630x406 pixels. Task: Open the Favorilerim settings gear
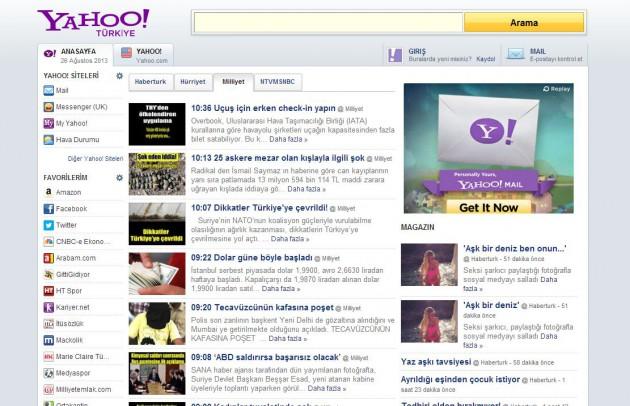pos(120,177)
